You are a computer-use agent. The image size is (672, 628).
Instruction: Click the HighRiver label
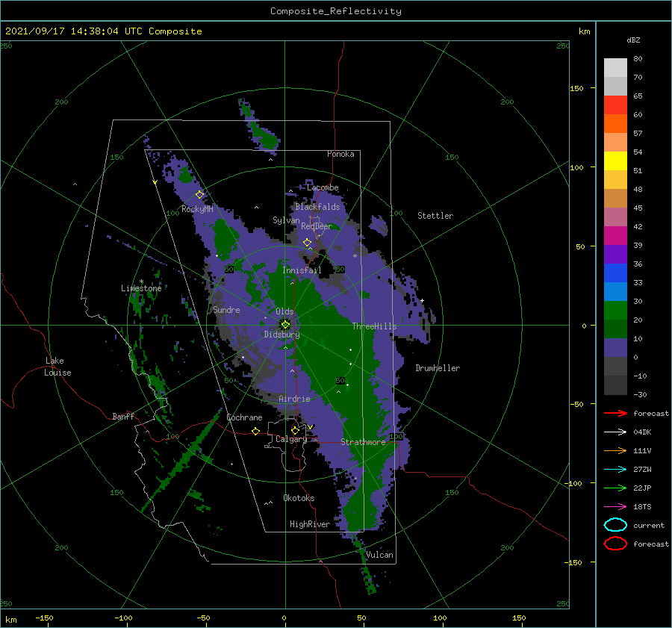310,524
